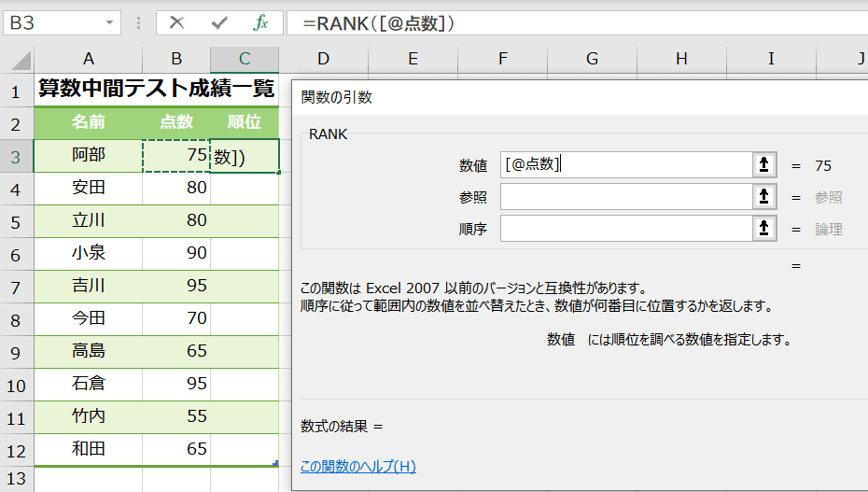The width and height of the screenshot is (868, 492).
Task: Collapse dialog using 数値 range selector icon
Action: pyautogui.click(x=763, y=165)
